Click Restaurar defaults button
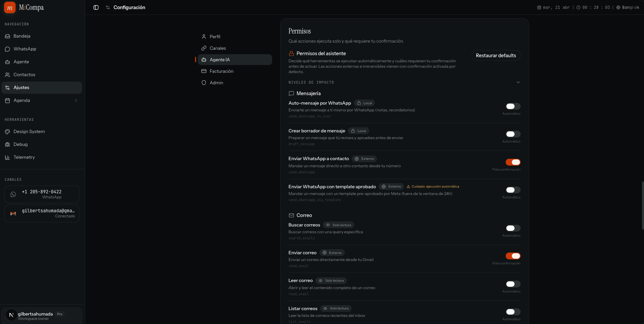 (496, 56)
